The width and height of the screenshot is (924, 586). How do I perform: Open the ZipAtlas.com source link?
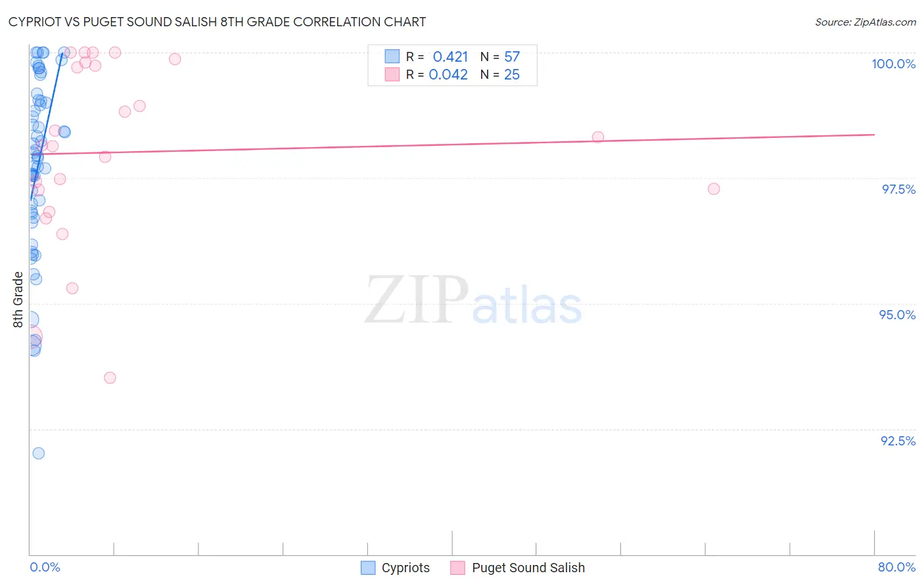866,22
